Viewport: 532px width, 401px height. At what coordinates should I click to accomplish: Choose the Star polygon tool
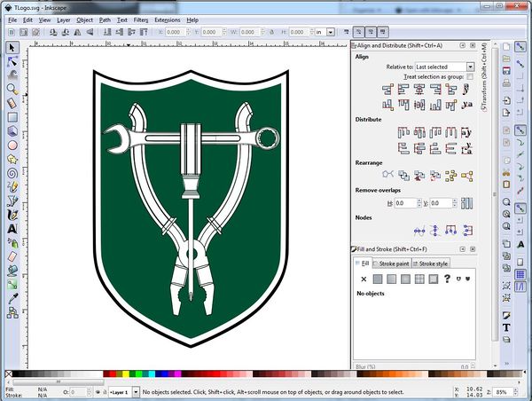(x=12, y=159)
